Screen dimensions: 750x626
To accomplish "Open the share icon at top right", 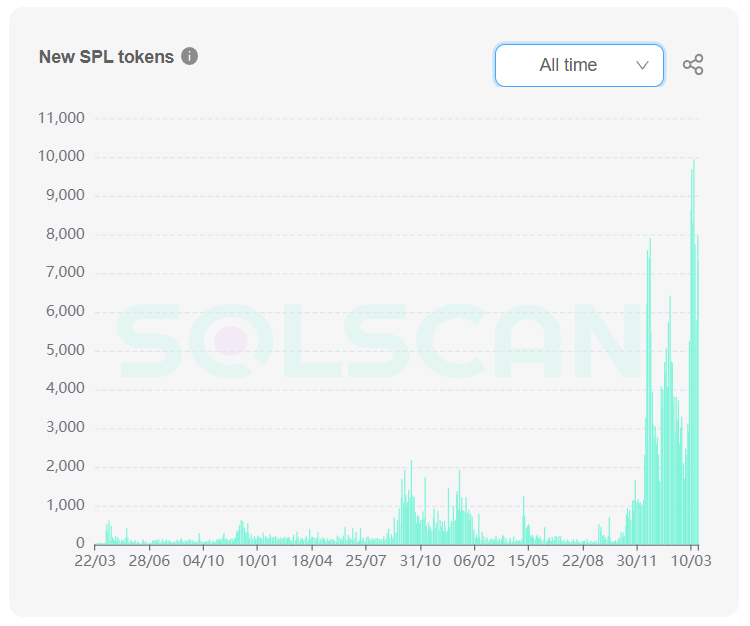I will [x=693, y=65].
